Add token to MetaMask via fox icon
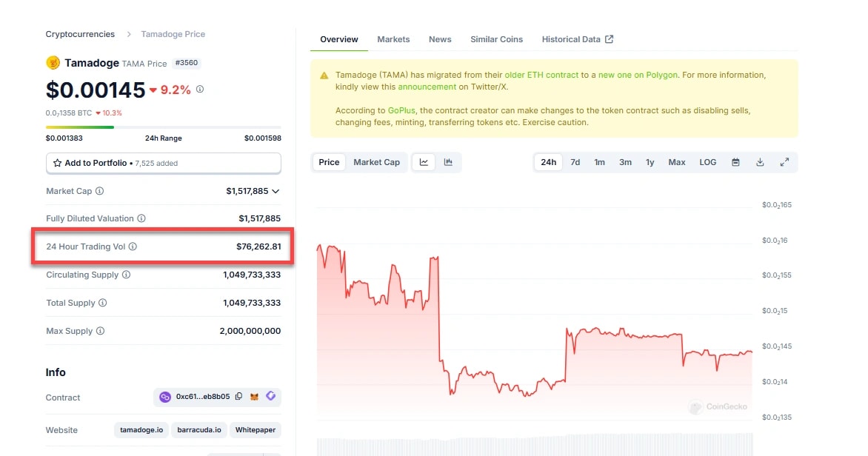Screen dimensions: 868x456 tap(255, 397)
